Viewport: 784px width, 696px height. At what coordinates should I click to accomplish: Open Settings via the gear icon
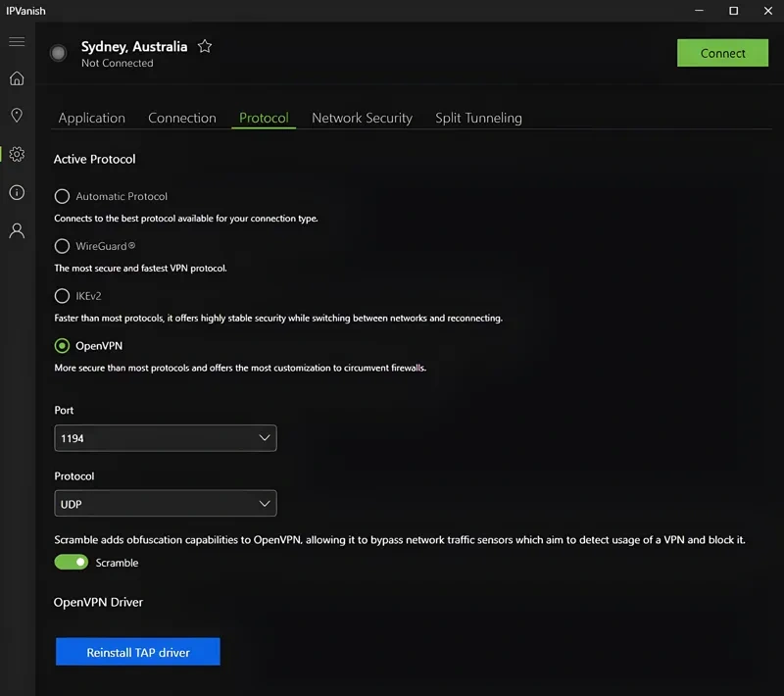[16, 154]
